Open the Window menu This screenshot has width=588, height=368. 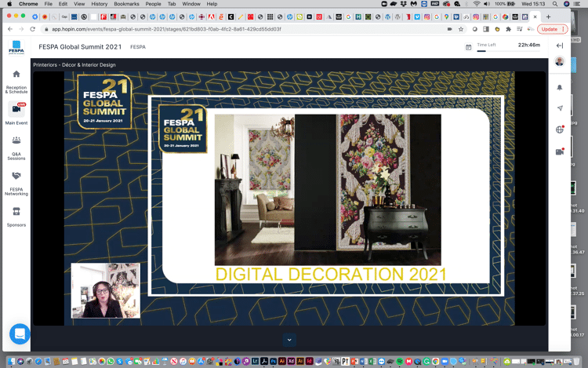tap(191, 4)
